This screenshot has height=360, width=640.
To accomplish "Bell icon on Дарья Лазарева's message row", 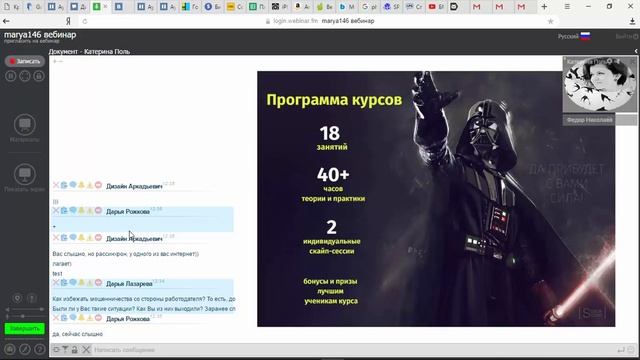I will pyautogui.click(x=81, y=282).
